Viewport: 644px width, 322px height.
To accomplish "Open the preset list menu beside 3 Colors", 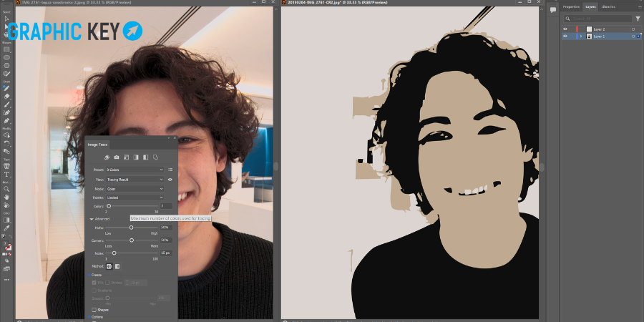I will click(x=170, y=170).
